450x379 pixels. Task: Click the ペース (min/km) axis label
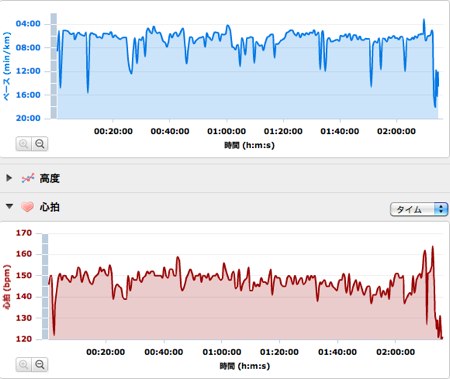[7, 66]
